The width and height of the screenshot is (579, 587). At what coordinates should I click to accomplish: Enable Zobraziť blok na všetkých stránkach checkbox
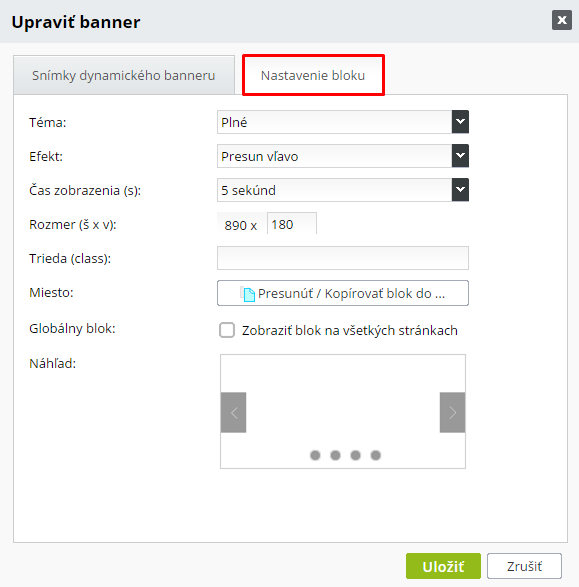coord(227,330)
